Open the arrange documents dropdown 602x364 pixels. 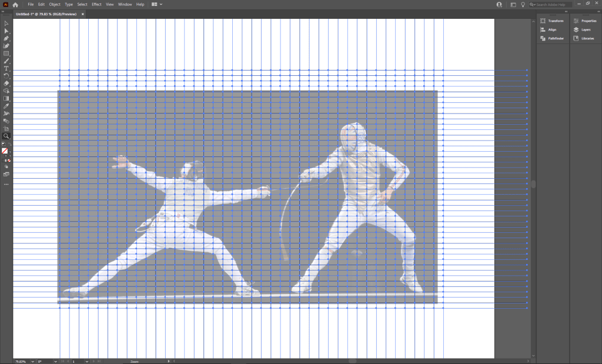157,4
